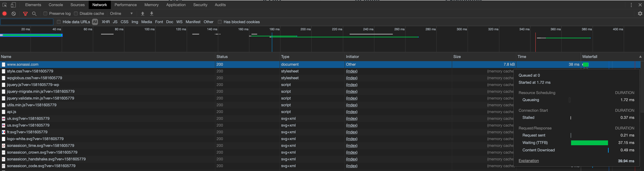Viewport: 644px width, 171px height.
Task: Open the Explanation link in timing popup
Action: click(528, 161)
